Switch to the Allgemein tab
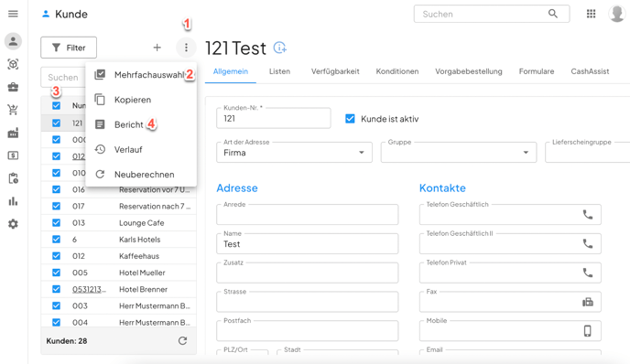Viewport: 630px width, 364px height. tap(231, 71)
